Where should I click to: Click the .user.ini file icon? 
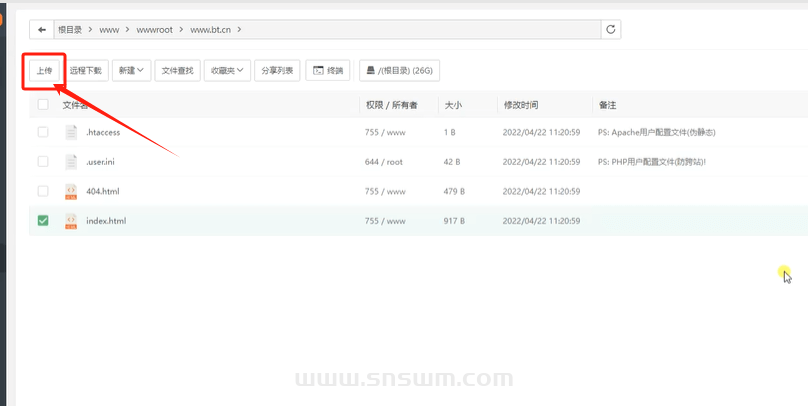71,162
